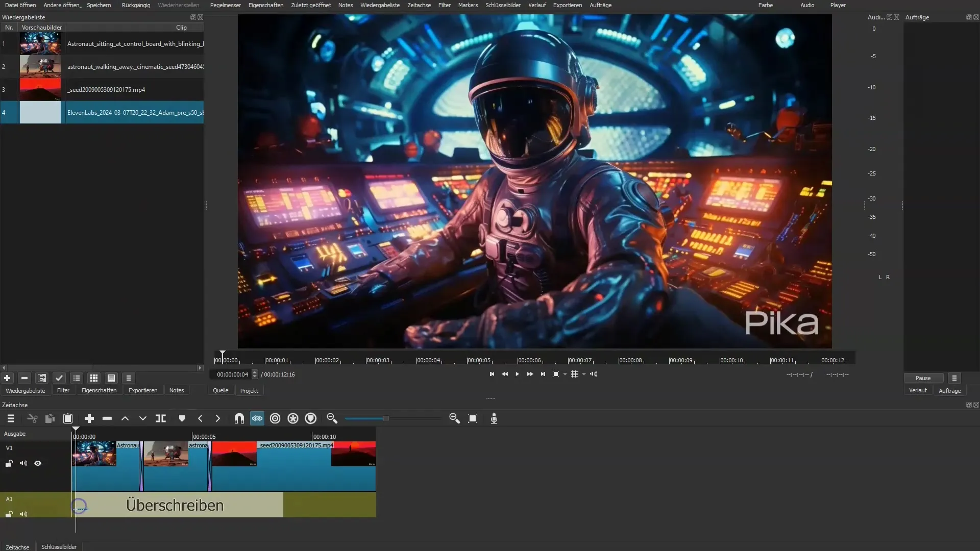Switch to the Quelle tab
Viewport: 980px width, 551px height.
(220, 390)
